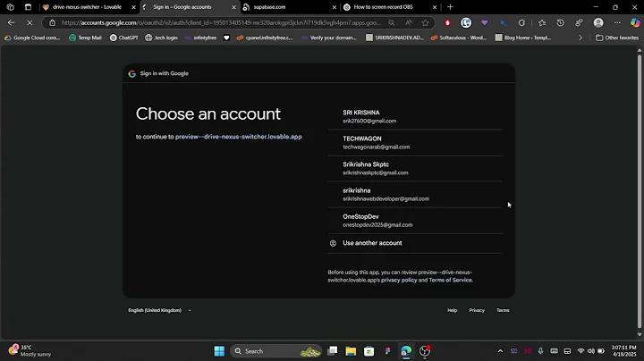The height and width of the screenshot is (361, 644).
Task: Click browser refresh extension icon
Action: coord(521,23)
